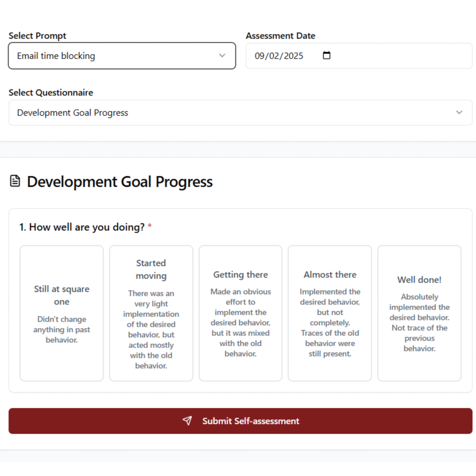The image size is (476, 476).
Task: Click the document icon beside Development Goal Progress
Action: point(15,181)
